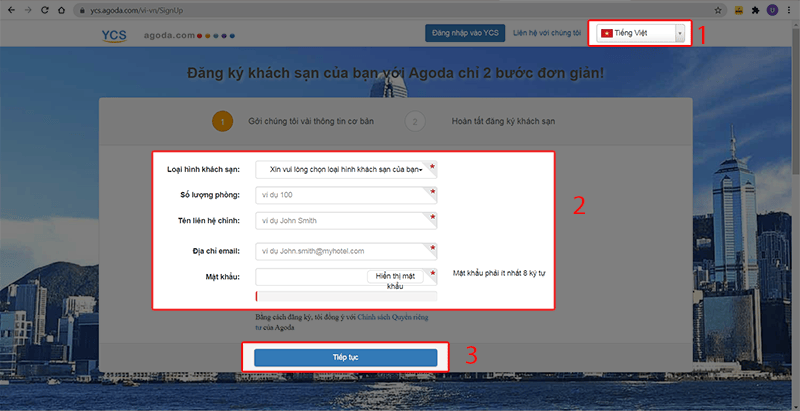Image resolution: width=800 pixels, height=411 pixels.
Task: Reload the page with the refresh icon
Action: [44, 10]
